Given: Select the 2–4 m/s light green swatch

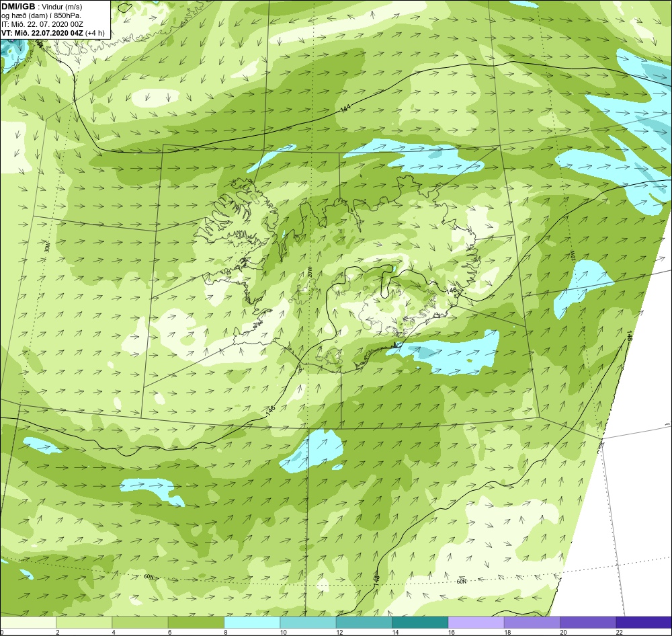Looking at the screenshot, I should click(84, 622).
